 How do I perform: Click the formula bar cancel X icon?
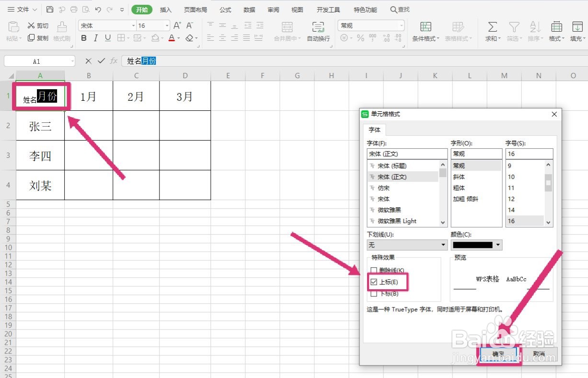pyautogui.click(x=88, y=61)
